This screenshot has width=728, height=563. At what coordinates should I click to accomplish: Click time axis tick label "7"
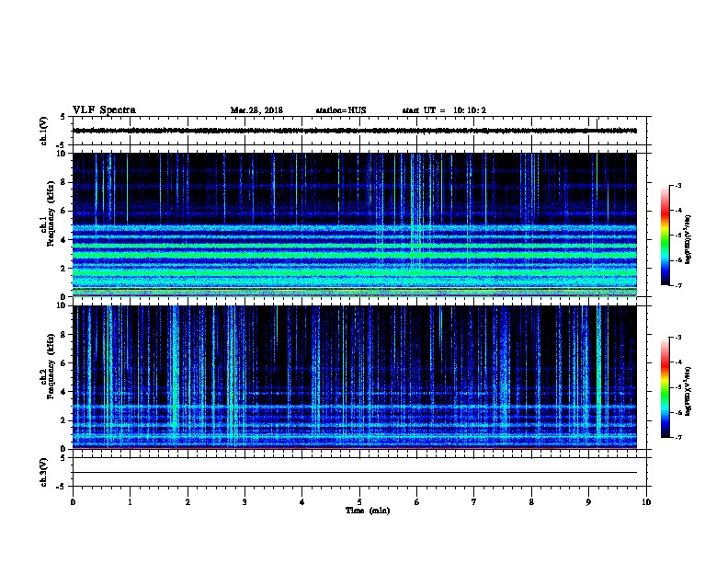click(474, 501)
